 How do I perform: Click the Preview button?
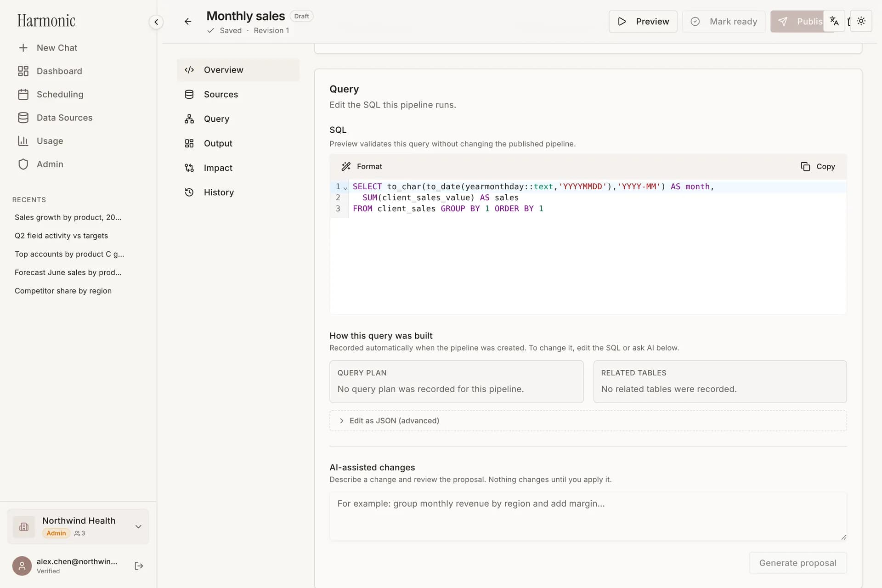pyautogui.click(x=643, y=22)
